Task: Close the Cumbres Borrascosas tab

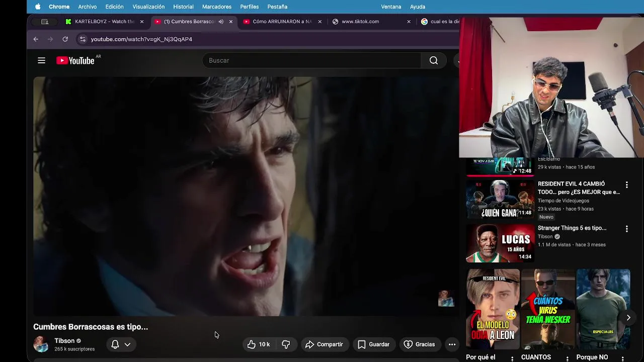Action: tap(231, 22)
